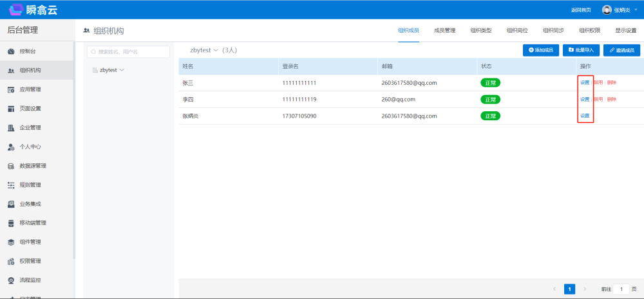Click the page 1 pagination button
This screenshot has height=299, width=644.
(x=569, y=289)
